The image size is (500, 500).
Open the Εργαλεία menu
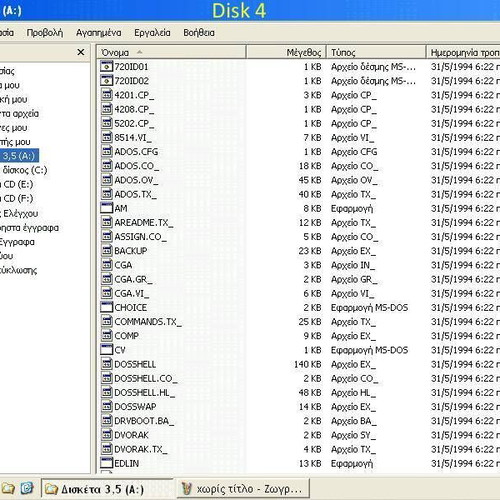click(x=152, y=33)
